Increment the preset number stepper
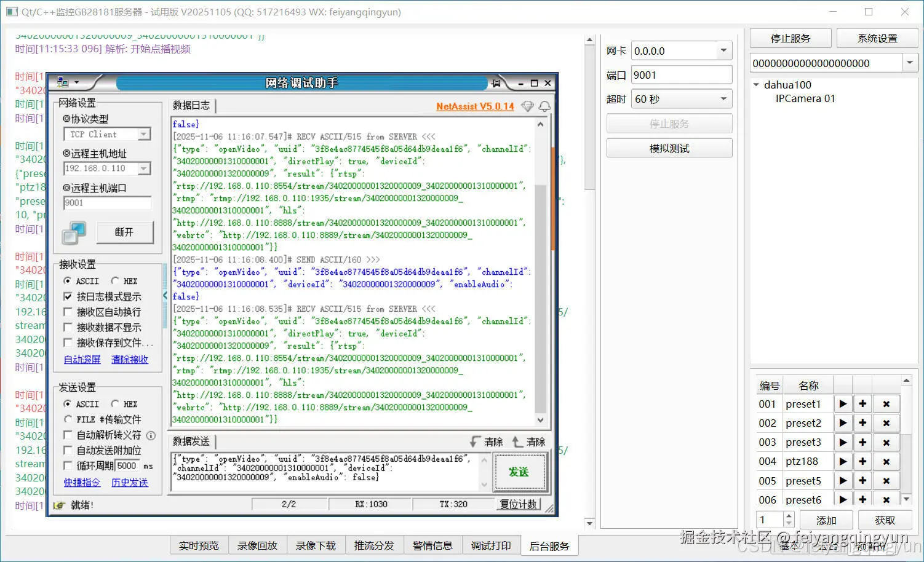Viewport: 924px width, 562px height. tap(789, 516)
